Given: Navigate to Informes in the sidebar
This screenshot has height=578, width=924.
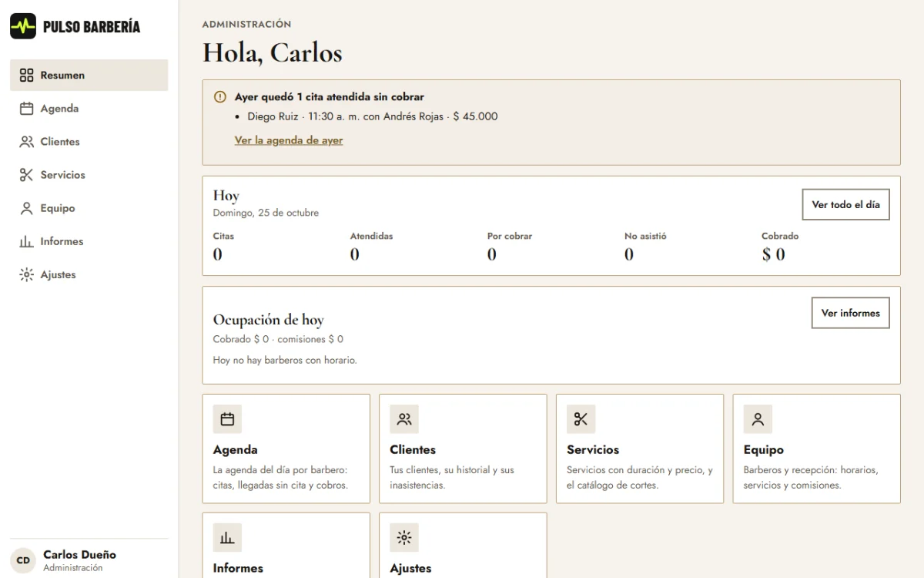Looking at the screenshot, I should 89,241.
